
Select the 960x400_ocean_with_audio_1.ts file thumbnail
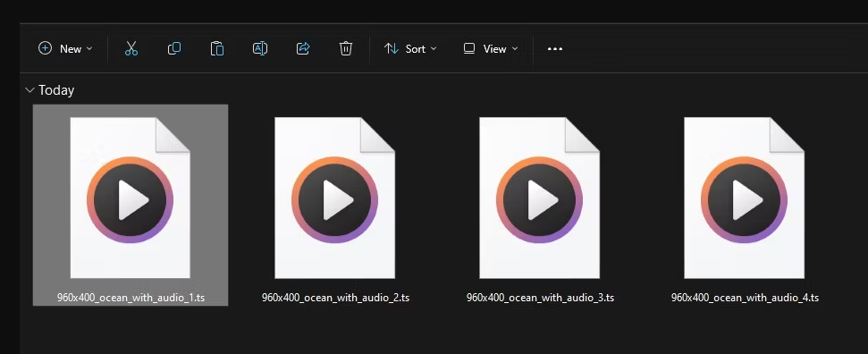pos(131,198)
